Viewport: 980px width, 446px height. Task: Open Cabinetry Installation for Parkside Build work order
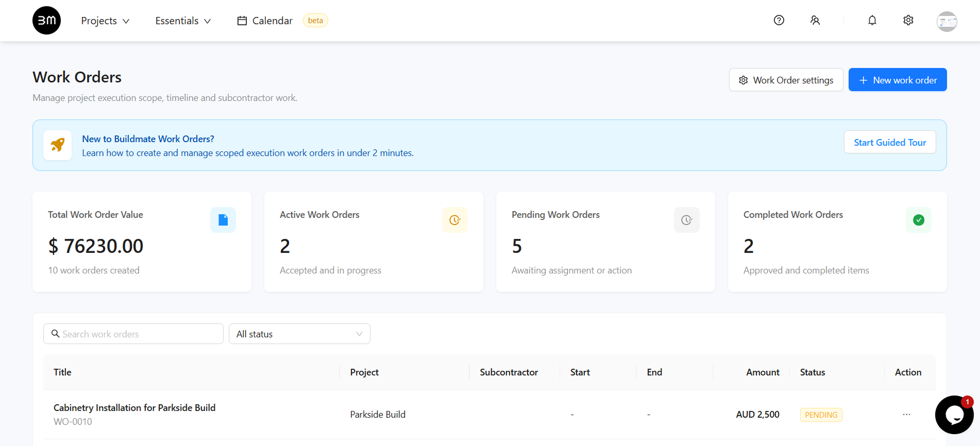[134, 407]
